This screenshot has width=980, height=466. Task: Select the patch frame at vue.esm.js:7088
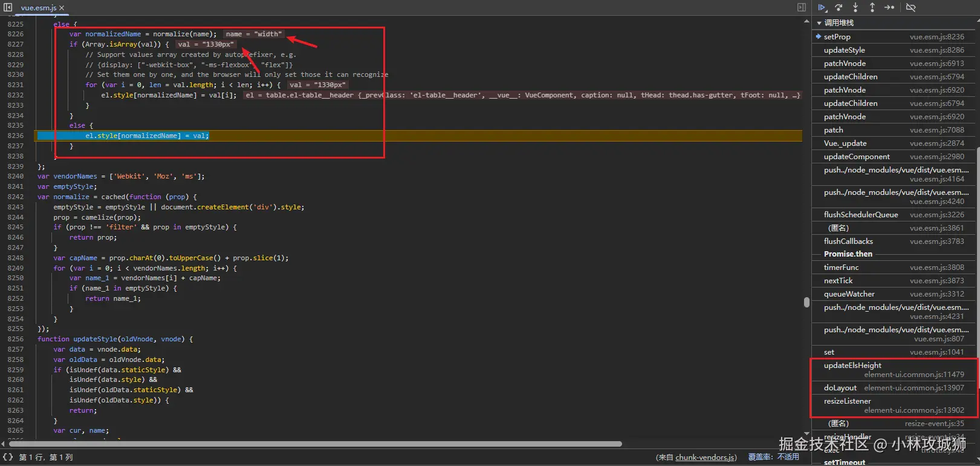(x=894, y=130)
